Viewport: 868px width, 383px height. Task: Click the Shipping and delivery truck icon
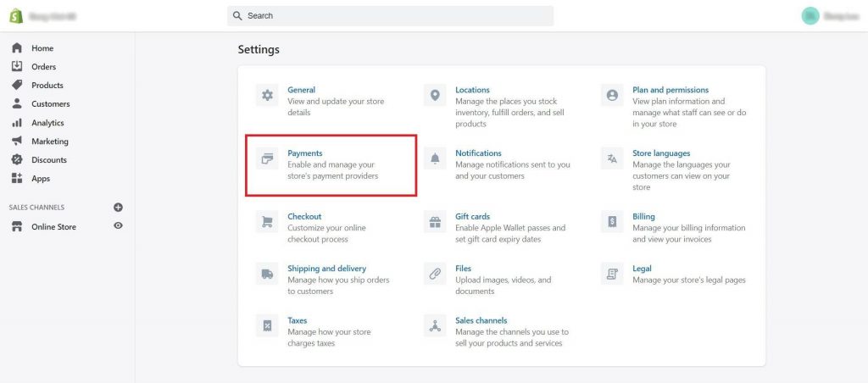[267, 274]
